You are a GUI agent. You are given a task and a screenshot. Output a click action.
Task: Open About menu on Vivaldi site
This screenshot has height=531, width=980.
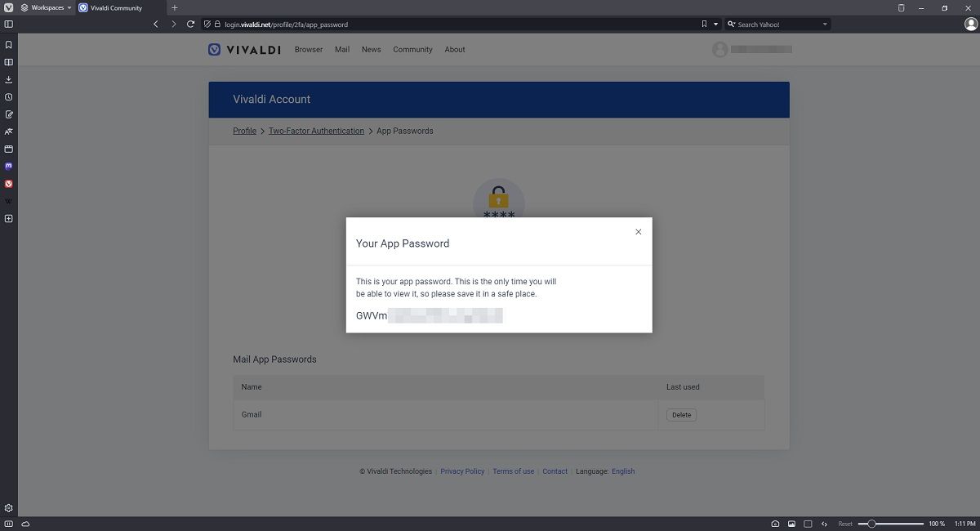pos(455,50)
